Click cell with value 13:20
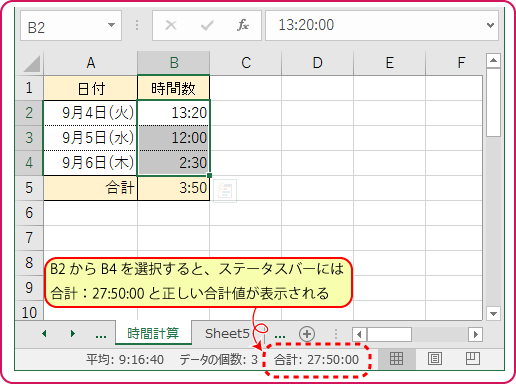 pyautogui.click(x=174, y=113)
